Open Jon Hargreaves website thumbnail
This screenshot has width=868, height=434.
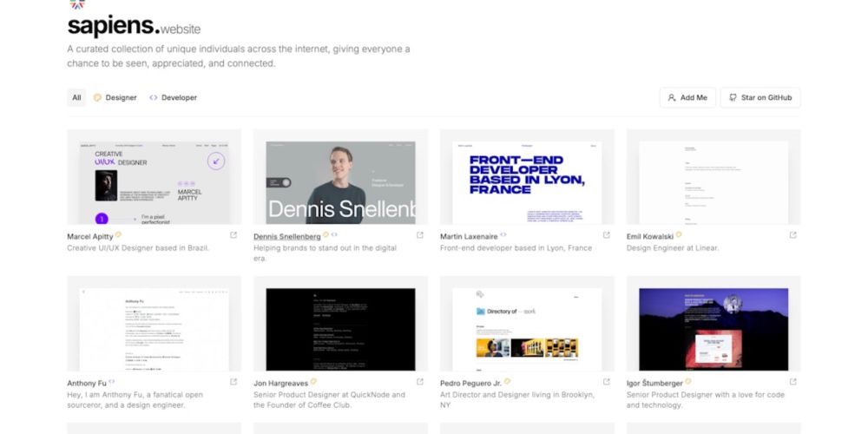(x=340, y=324)
